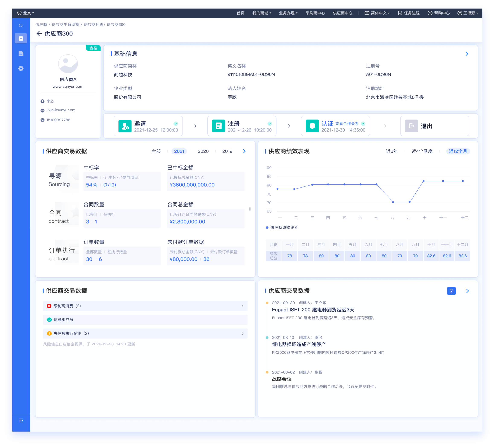Screen dimensions: 495x448
Task: Click the 十二月 score cell 82.6
Action: [x=462, y=256]
